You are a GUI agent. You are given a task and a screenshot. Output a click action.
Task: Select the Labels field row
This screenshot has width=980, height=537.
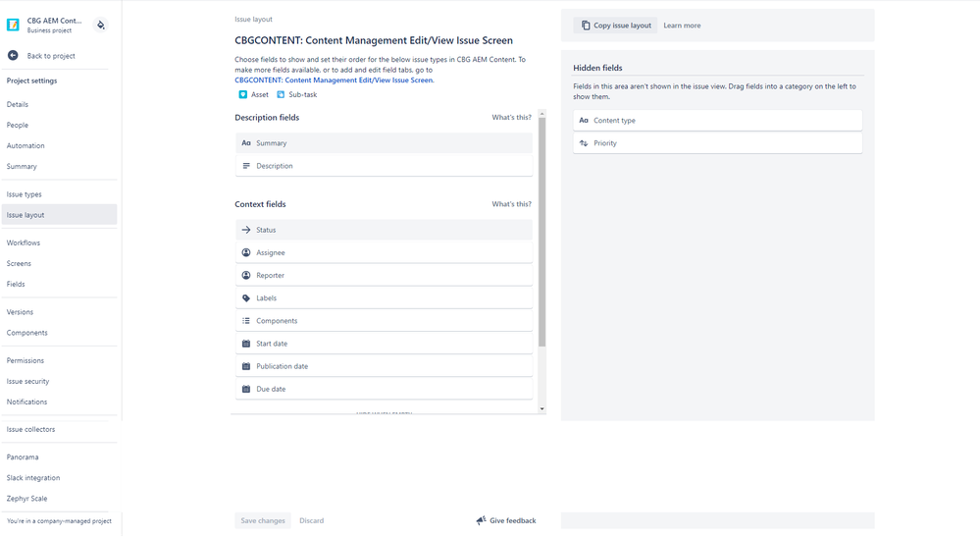click(384, 298)
